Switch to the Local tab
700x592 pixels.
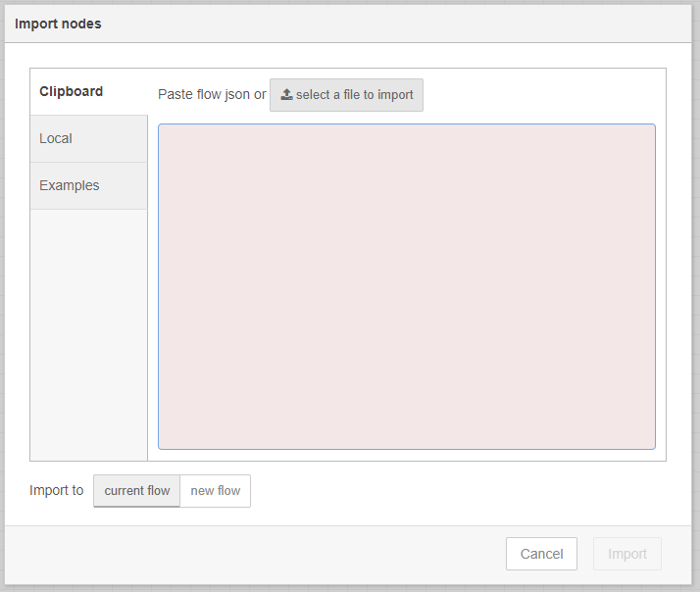click(x=89, y=138)
